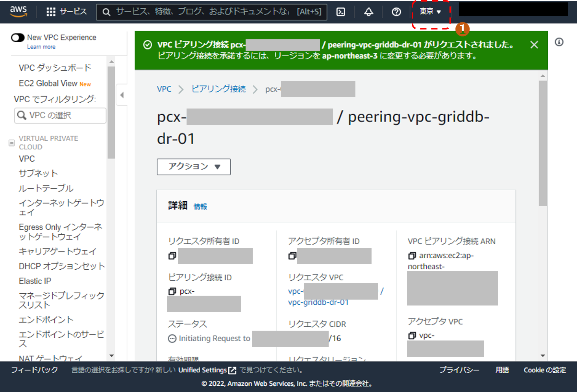Toggle the New VPC Experience switch
The image size is (577, 392).
coord(18,38)
